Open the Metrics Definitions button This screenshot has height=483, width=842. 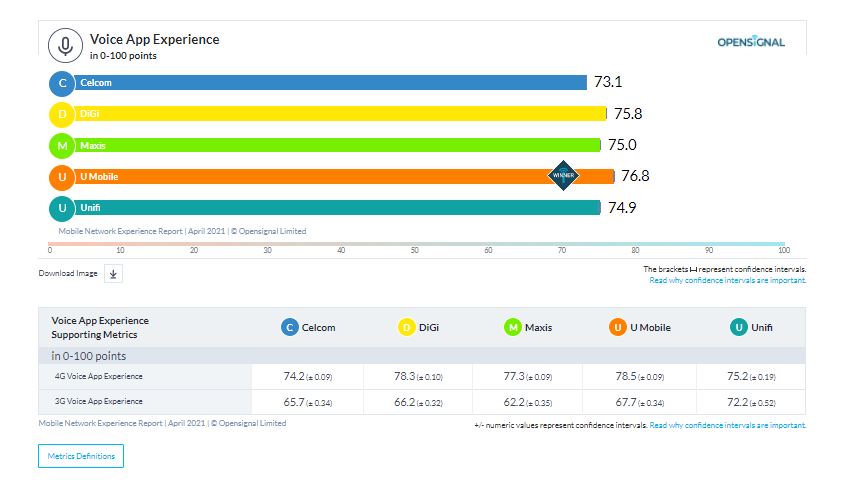tap(81, 456)
